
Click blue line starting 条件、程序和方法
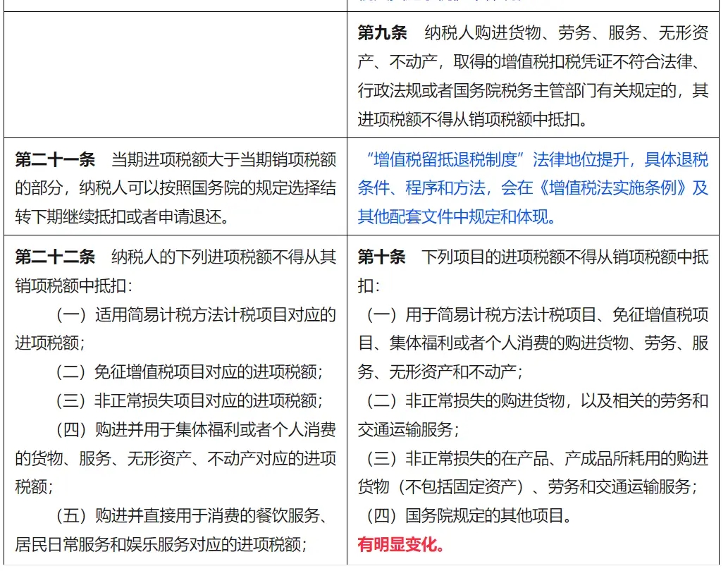[x=533, y=188]
